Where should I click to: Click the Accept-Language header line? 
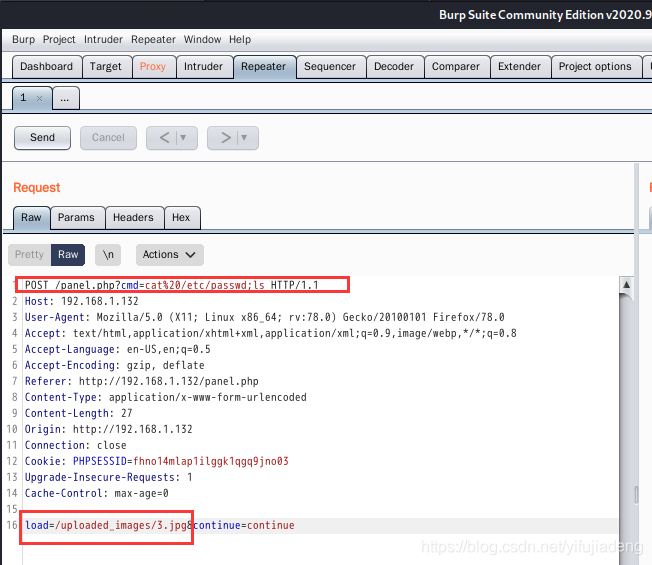[118, 349]
